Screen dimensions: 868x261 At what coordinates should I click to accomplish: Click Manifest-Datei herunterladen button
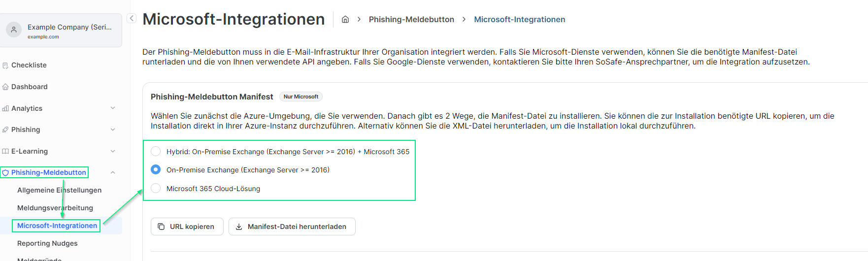[x=292, y=227]
